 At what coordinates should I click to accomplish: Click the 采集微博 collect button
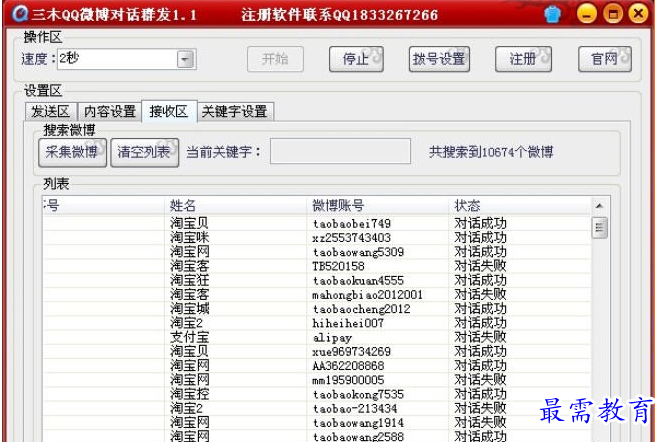(72, 152)
